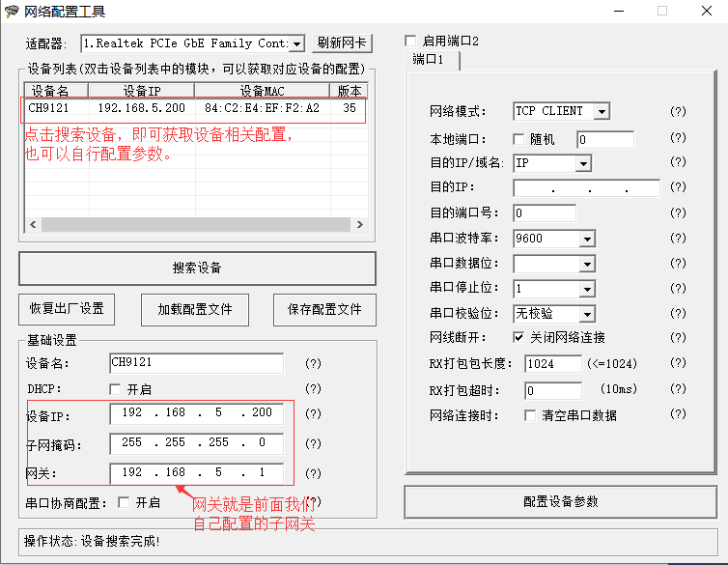Open the 网络模式 TCP CLIENT dropdown
Screen dimensions: 728x565
[x=602, y=111]
